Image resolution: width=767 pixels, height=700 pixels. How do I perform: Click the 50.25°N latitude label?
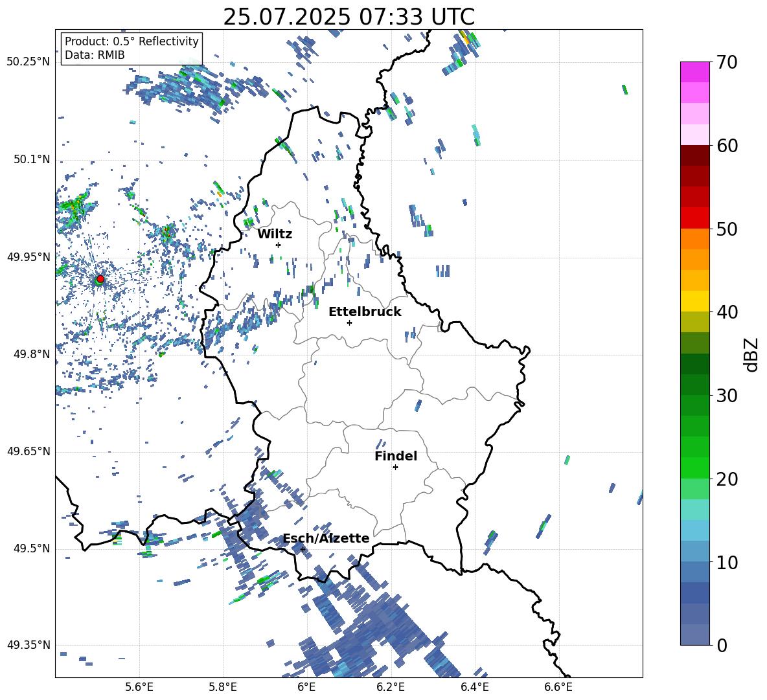[29, 62]
